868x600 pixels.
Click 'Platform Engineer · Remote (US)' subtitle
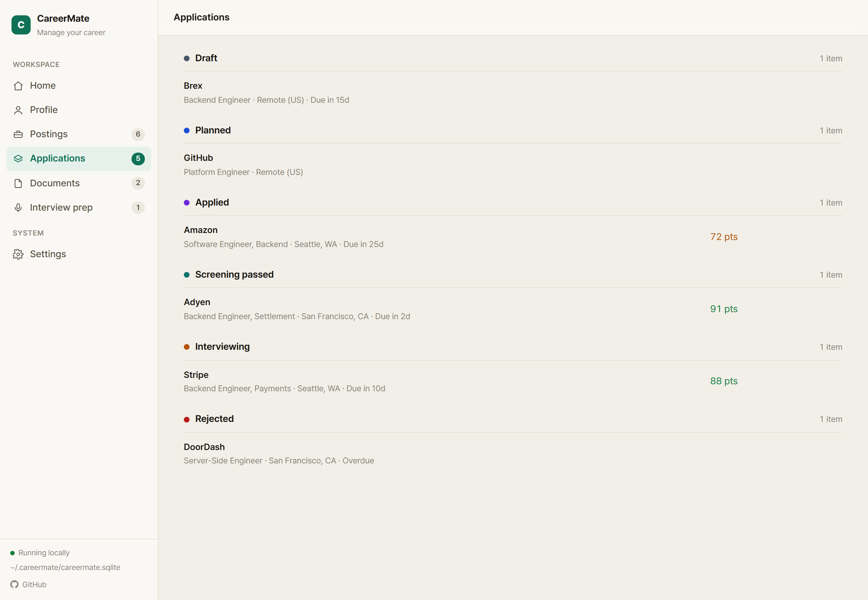[243, 172]
